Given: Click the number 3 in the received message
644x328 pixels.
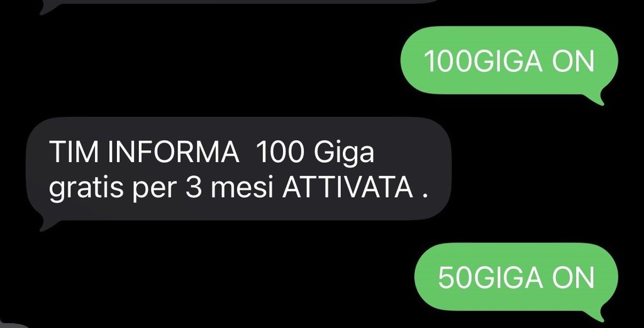Looking at the screenshot, I should click(x=192, y=189).
